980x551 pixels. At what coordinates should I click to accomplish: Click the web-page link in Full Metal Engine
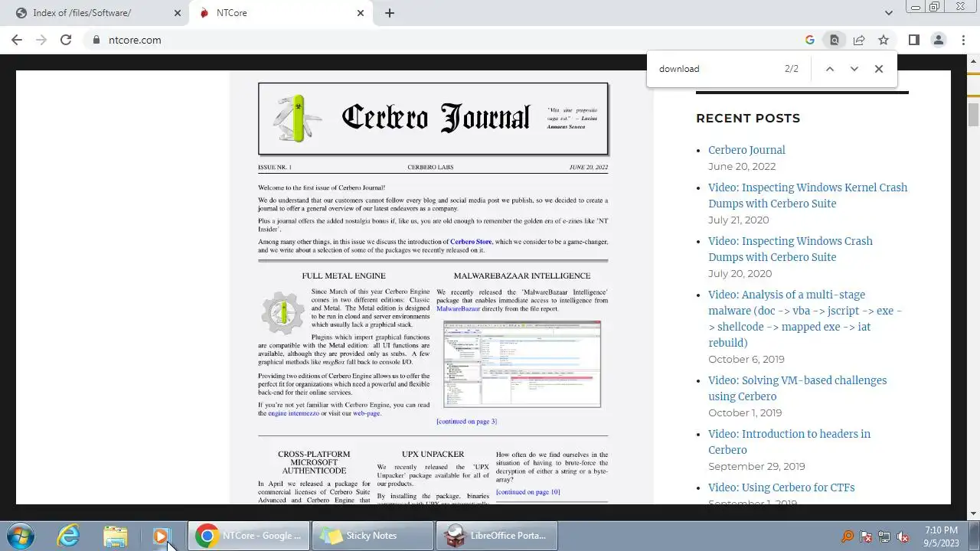pyautogui.click(x=366, y=413)
